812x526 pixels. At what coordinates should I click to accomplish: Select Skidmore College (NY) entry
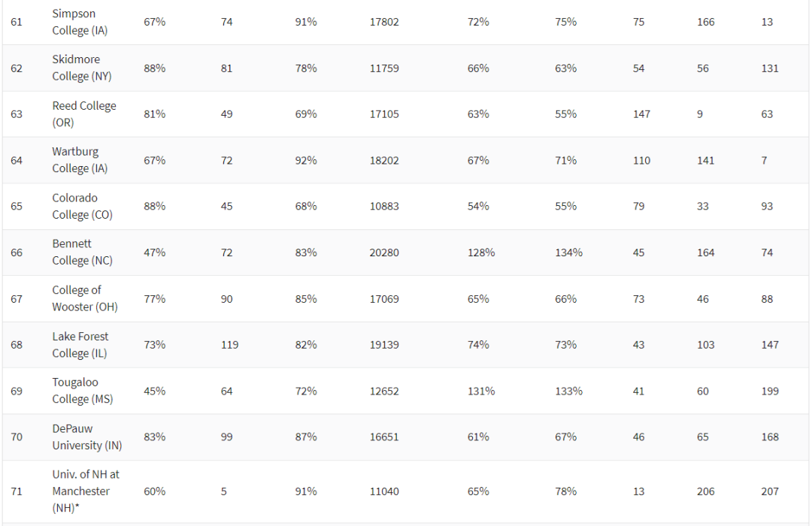pyautogui.click(x=82, y=68)
